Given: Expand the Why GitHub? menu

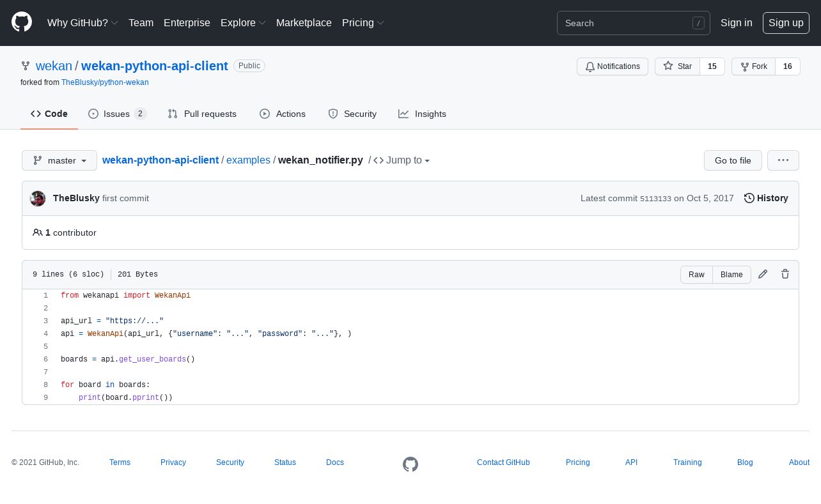Looking at the screenshot, I should (x=82, y=23).
